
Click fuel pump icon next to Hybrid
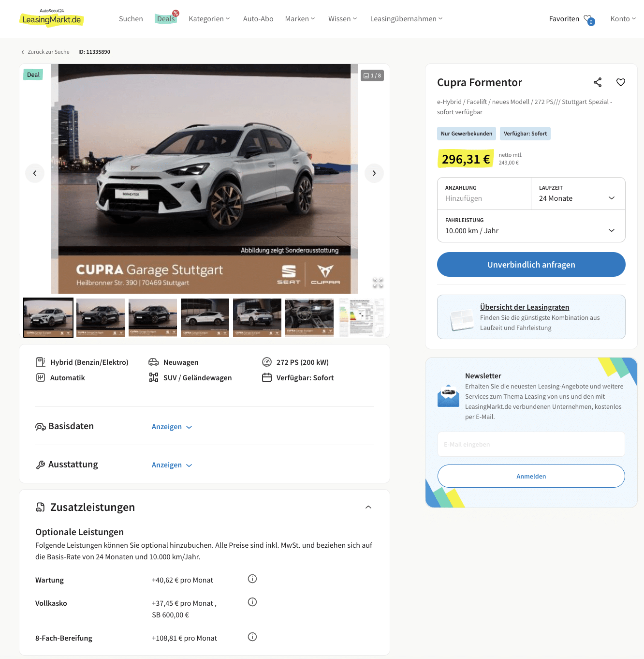41,362
